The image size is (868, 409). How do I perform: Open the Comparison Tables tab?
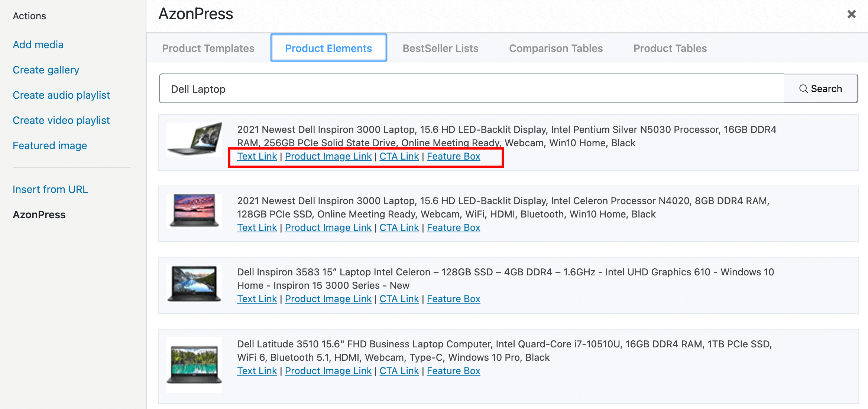pos(556,48)
